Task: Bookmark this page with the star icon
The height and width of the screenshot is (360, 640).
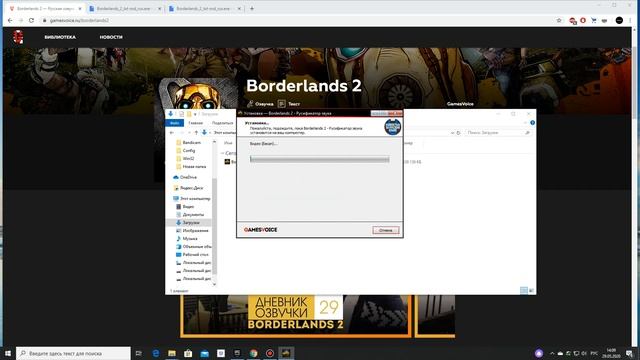Action: tap(559, 20)
